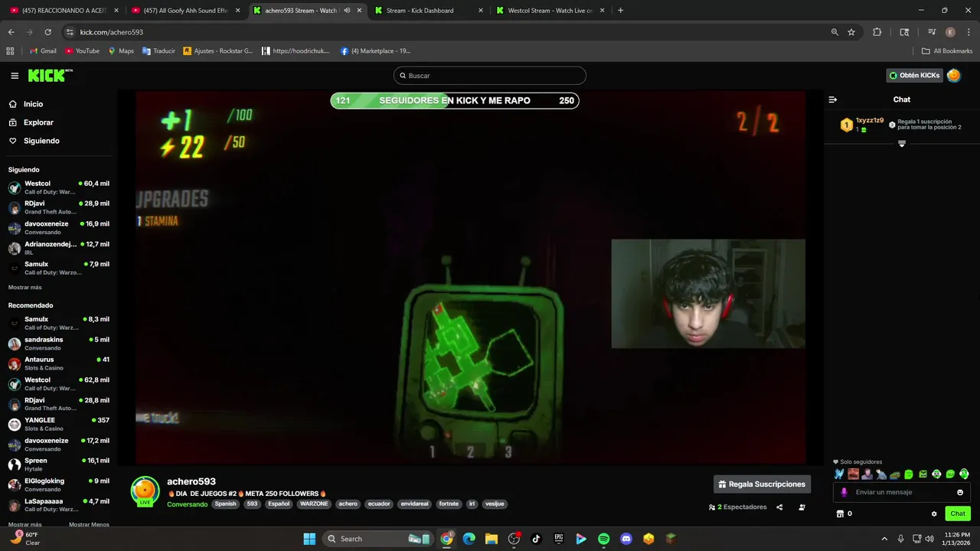980x551 pixels.
Task: Open TikTok from the taskbar
Action: click(x=536, y=539)
